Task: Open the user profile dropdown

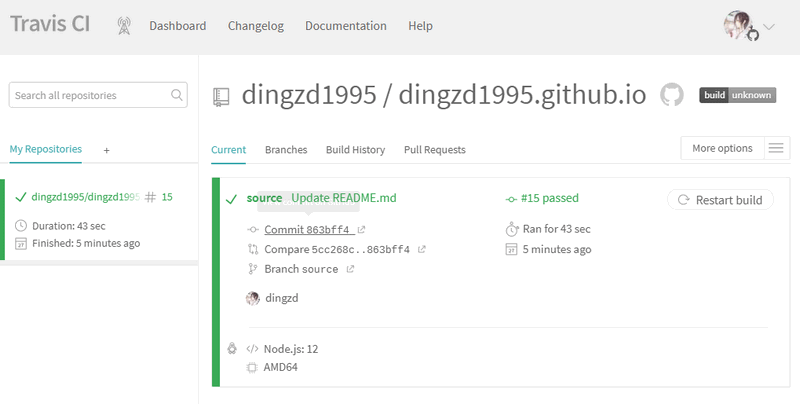Action: pos(748,27)
